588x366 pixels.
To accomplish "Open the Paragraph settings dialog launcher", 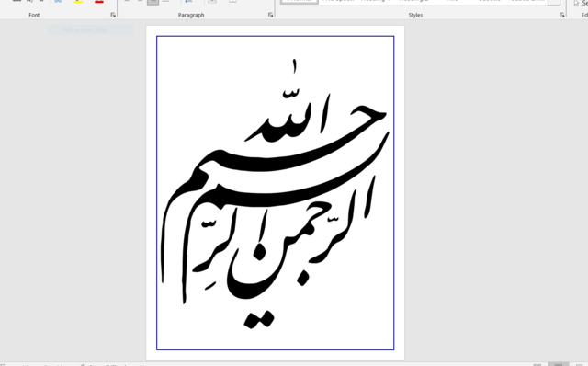I will (270, 15).
